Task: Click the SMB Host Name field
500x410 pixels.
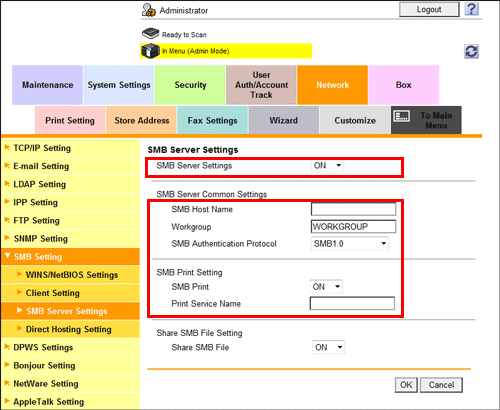Action: [353, 209]
